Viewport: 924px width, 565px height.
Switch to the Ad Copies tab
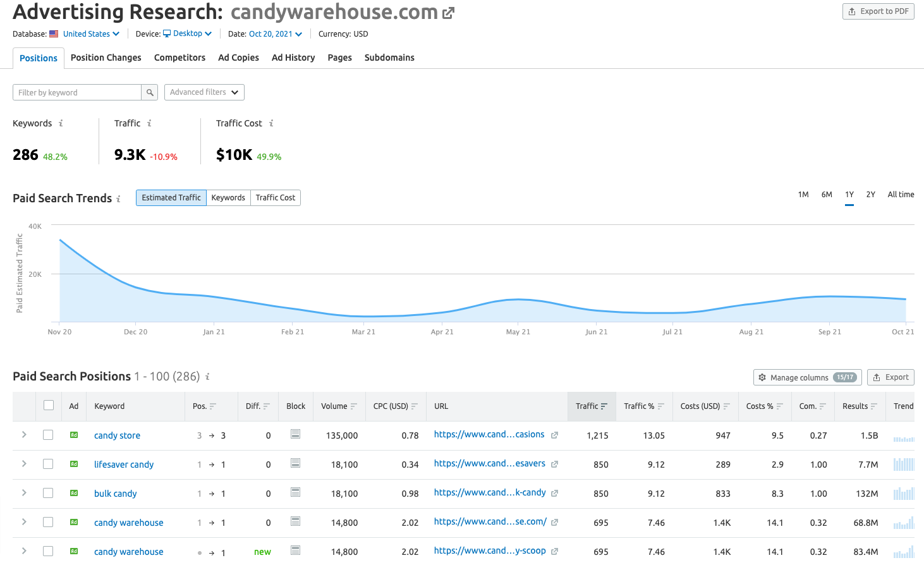pyautogui.click(x=238, y=58)
